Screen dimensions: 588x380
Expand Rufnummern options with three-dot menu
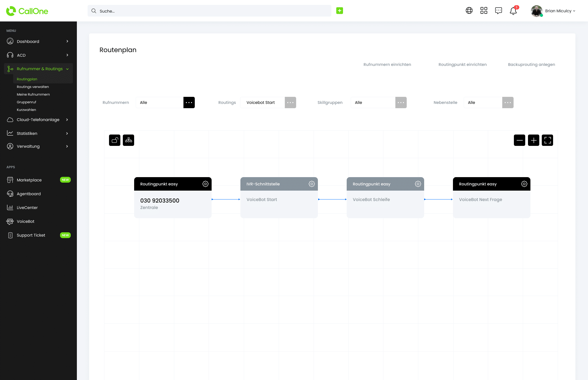(x=189, y=102)
